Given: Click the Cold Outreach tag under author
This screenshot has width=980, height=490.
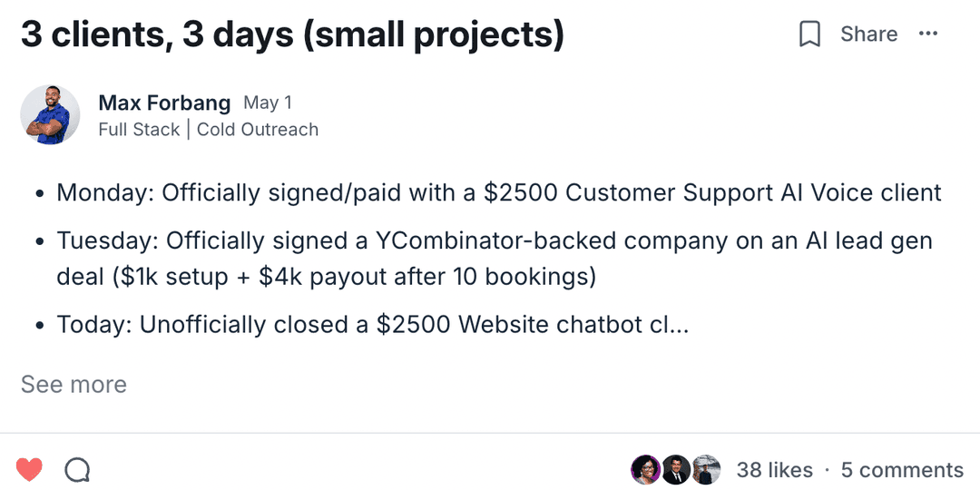Looking at the screenshot, I should pos(258,130).
